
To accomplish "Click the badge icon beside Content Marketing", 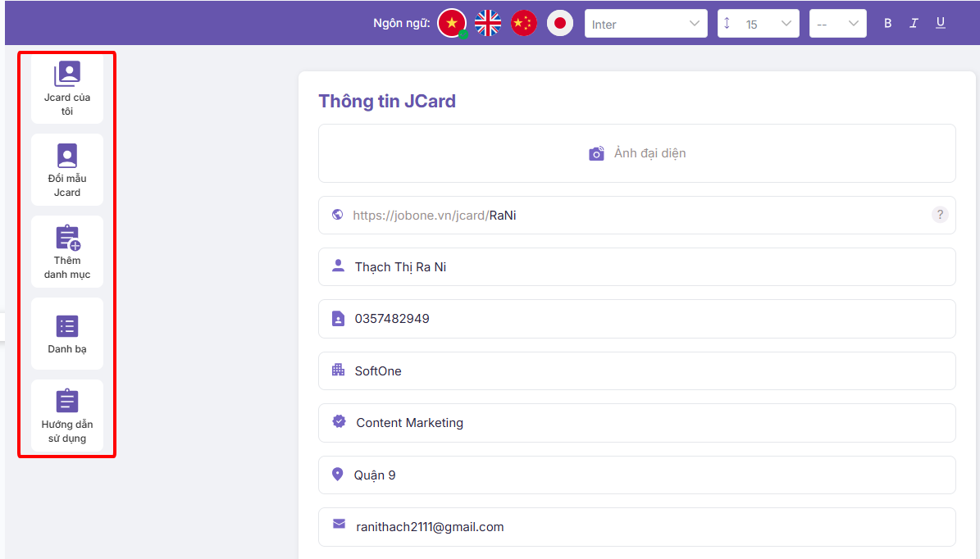I will pos(339,421).
